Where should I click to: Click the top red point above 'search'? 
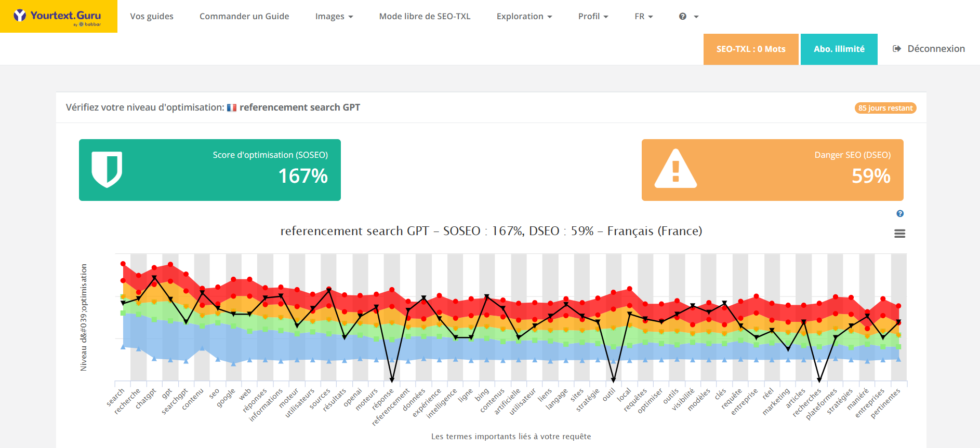pos(123,264)
